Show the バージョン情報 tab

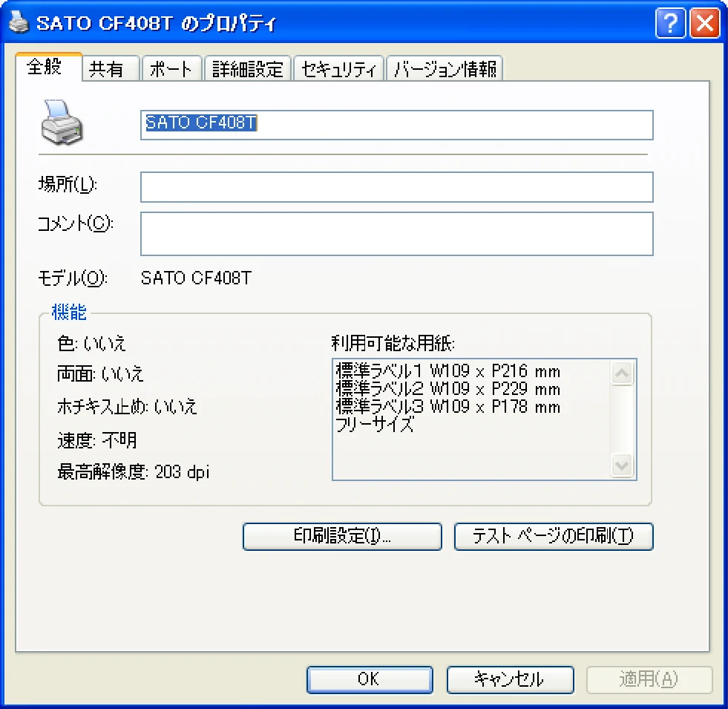tap(445, 69)
